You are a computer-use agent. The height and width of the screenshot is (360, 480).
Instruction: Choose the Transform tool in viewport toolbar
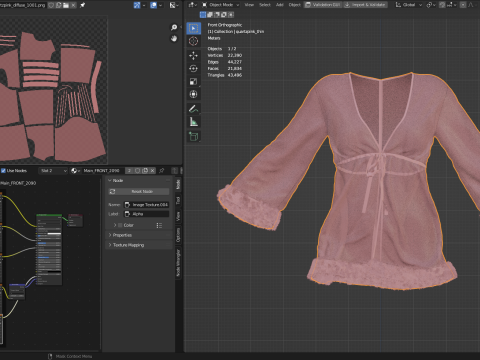193,94
